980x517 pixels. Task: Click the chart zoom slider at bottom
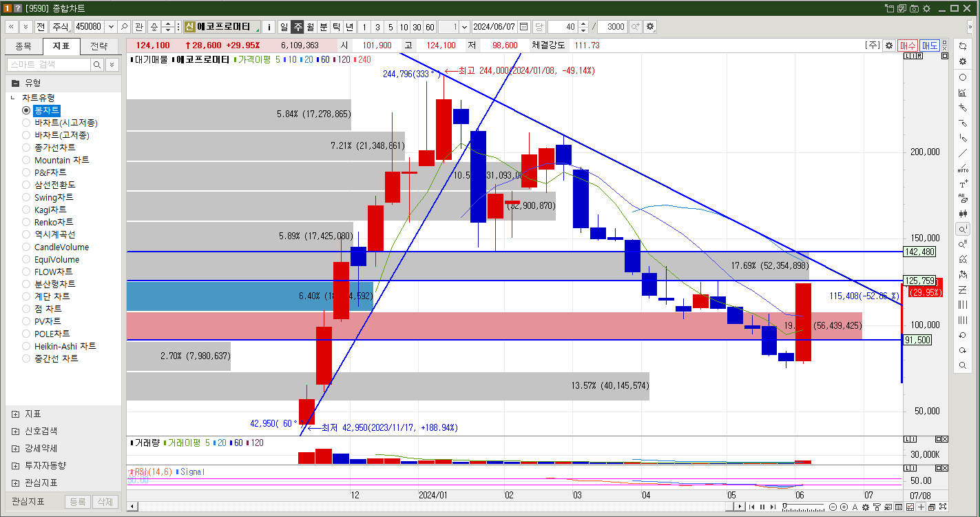pos(804,507)
